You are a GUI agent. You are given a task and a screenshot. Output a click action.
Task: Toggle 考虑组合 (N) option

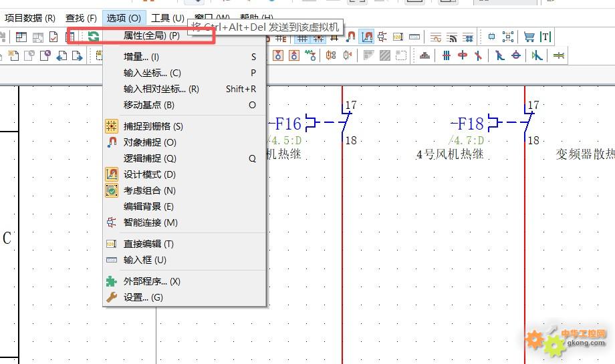click(150, 190)
